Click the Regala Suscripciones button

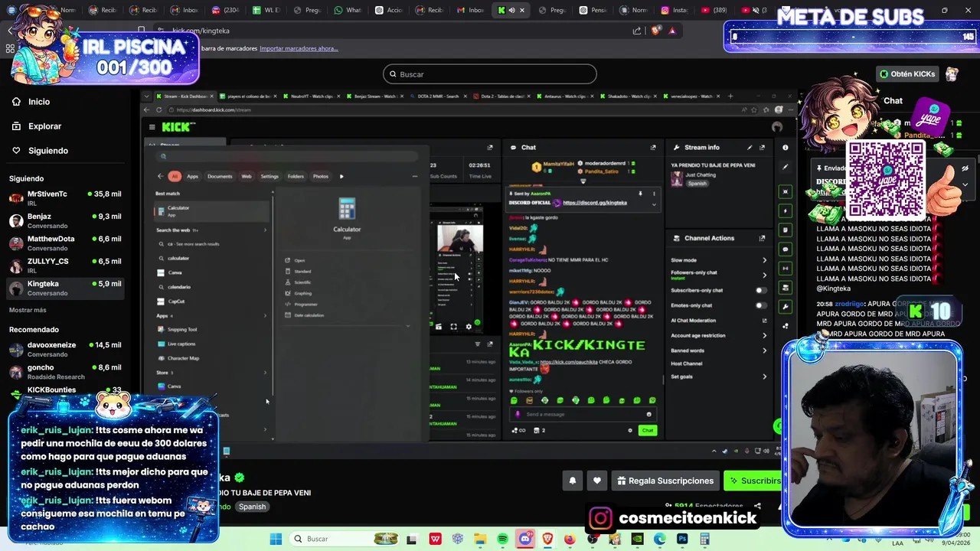click(665, 481)
